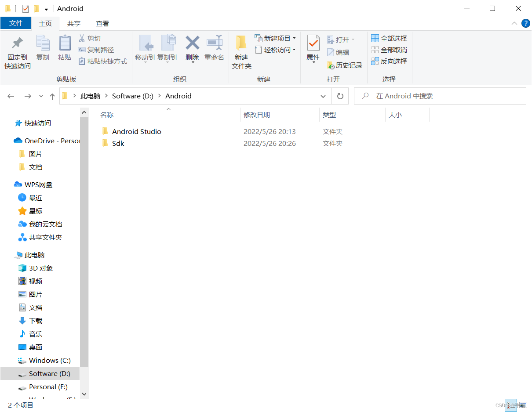Screen dimensions: 532x412
Task: Click Copy path (复制路径)
Action: [x=96, y=50]
